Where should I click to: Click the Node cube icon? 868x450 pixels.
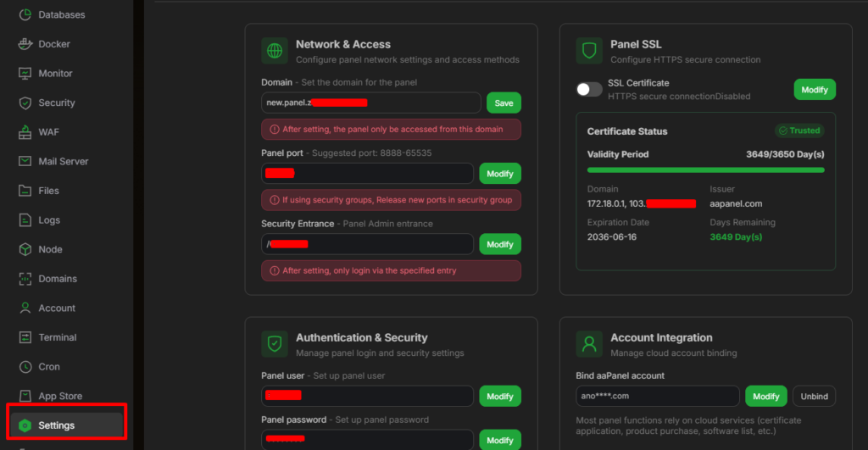click(x=25, y=249)
